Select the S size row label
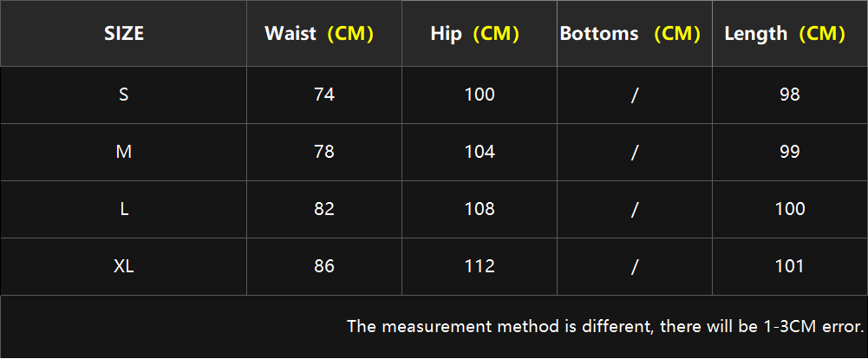This screenshot has height=359, width=868. (124, 95)
